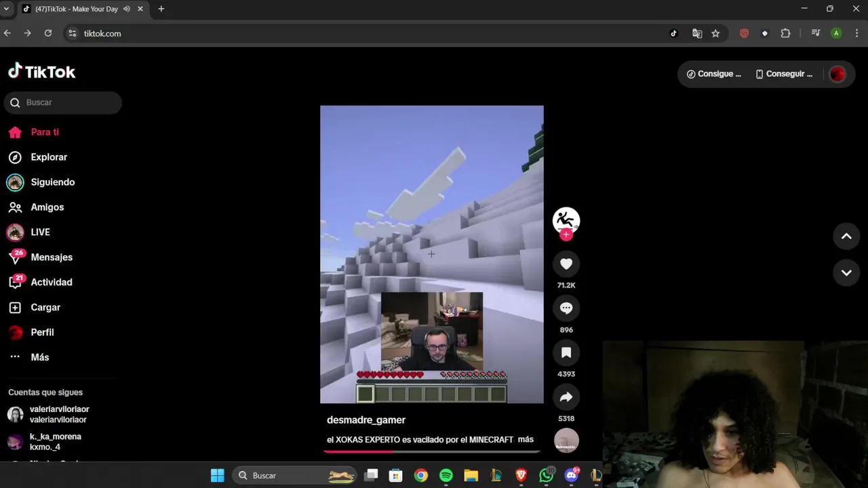Search TikTok using the Buscar field
The height and width of the screenshot is (488, 868).
click(x=63, y=102)
